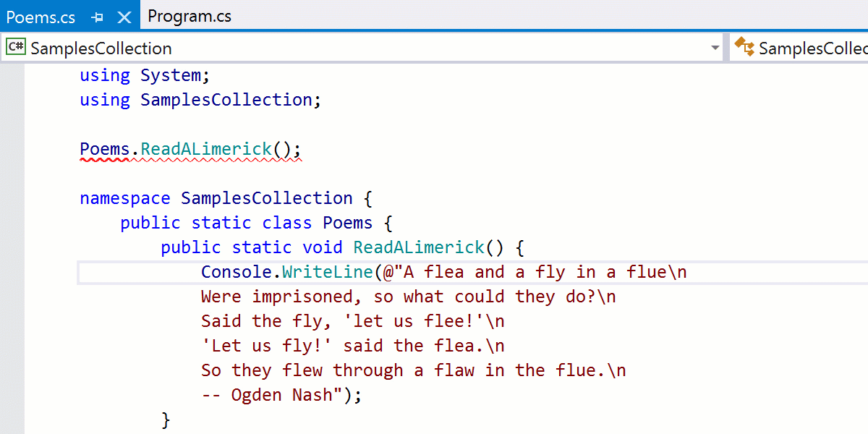The height and width of the screenshot is (434, 868).
Task: Pin the Poems.cs tab
Action: (98, 17)
